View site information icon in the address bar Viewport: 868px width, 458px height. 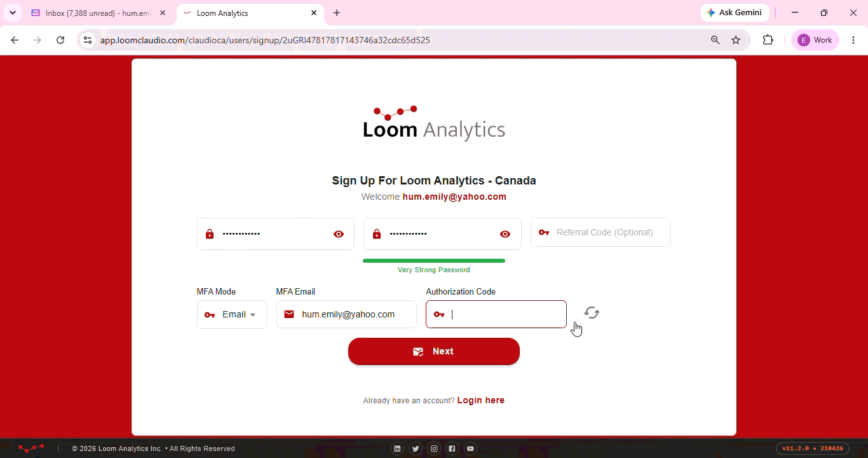(x=88, y=40)
